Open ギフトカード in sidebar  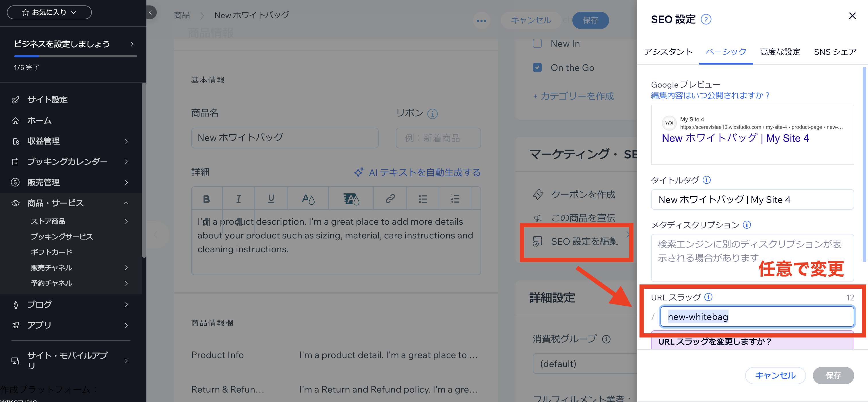click(52, 252)
